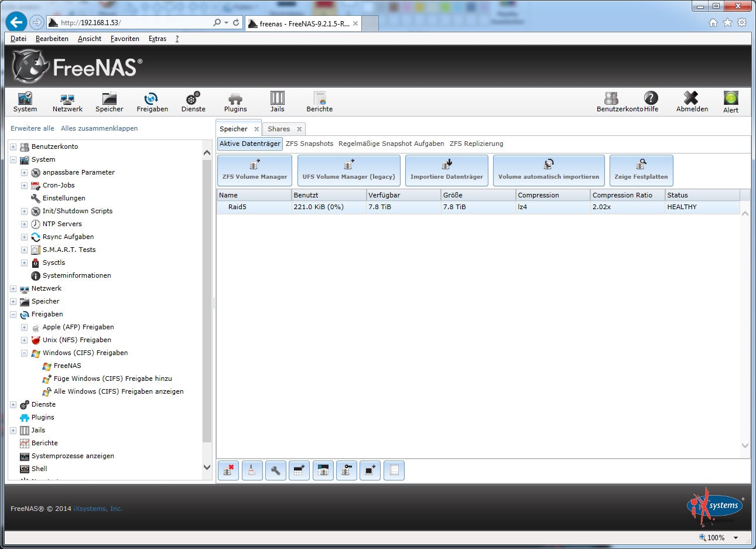Image resolution: width=756 pixels, height=549 pixels.
Task: Switch to ZFS Snapshots sub-tab
Action: click(x=309, y=144)
